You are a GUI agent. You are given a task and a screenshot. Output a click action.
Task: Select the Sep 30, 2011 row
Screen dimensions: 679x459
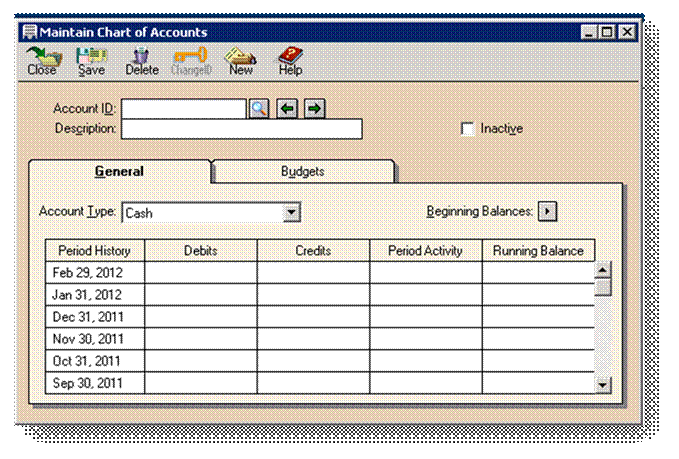(320, 383)
